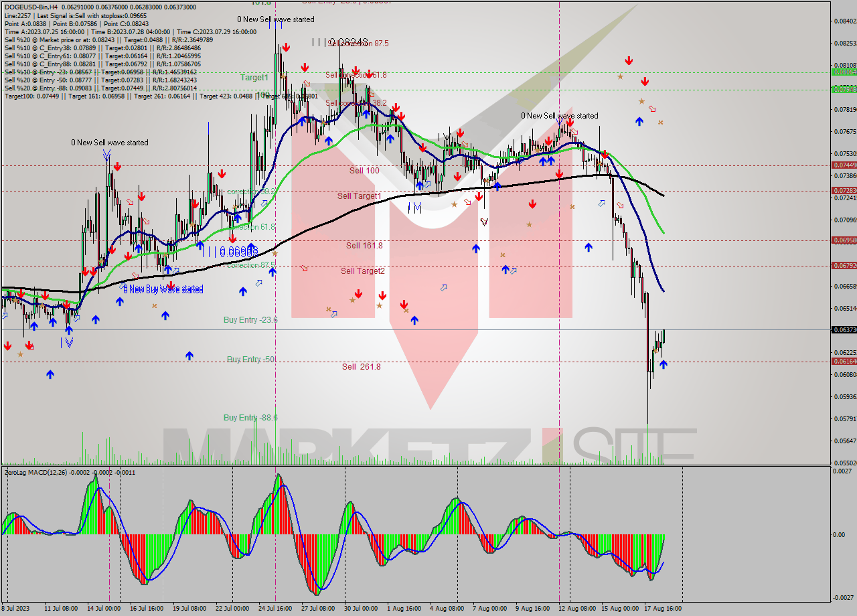Click the red price tag 0.06958
857x616 pixels.
tap(844, 240)
